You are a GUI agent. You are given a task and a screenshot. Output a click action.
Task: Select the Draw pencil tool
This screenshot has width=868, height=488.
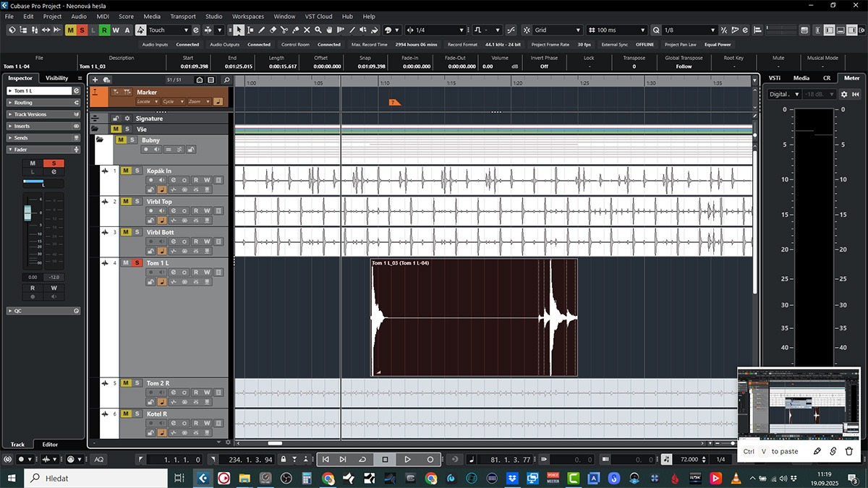[261, 30]
